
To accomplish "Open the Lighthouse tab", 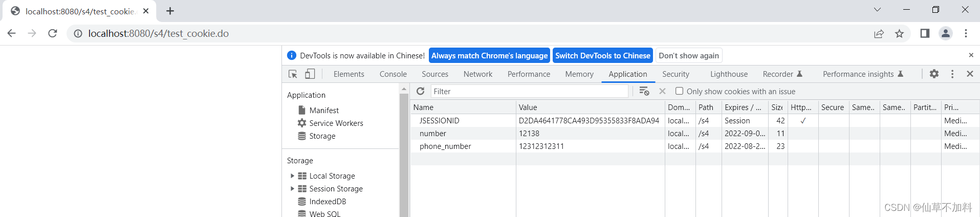I will 729,74.
